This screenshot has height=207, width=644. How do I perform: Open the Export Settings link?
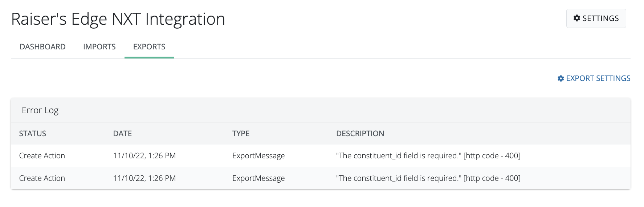(x=598, y=78)
